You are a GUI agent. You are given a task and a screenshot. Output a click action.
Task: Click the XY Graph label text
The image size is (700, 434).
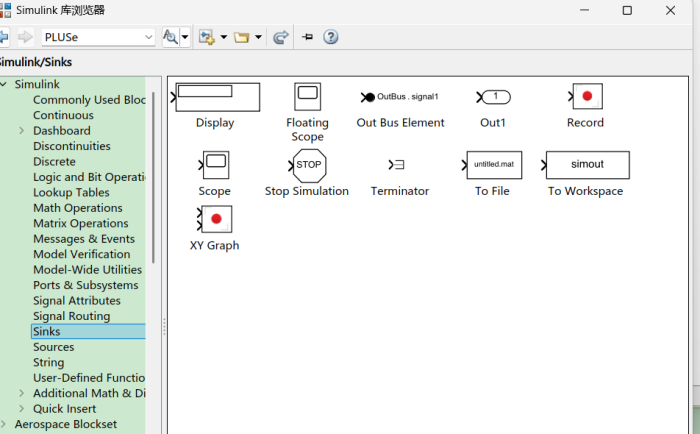coord(214,246)
